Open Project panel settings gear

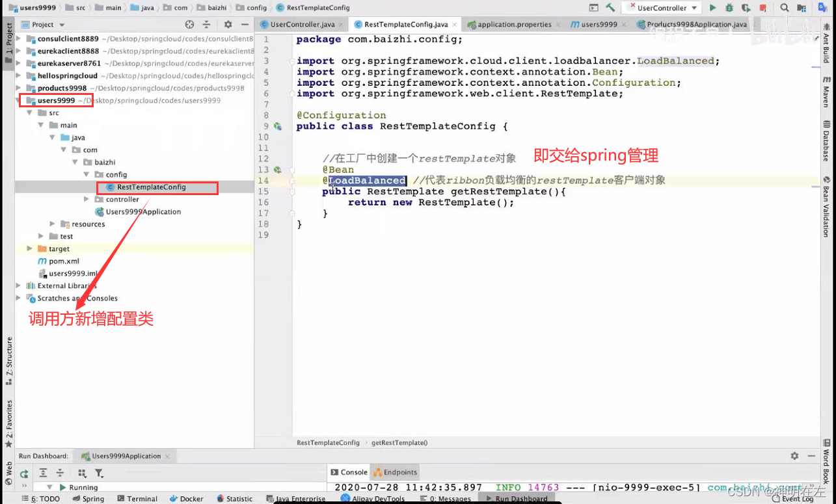point(228,24)
